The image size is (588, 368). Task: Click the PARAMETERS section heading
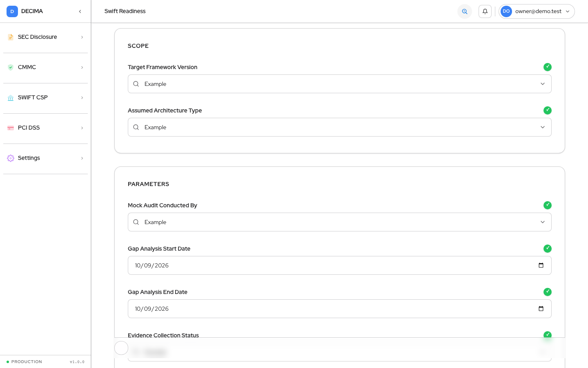tap(148, 184)
